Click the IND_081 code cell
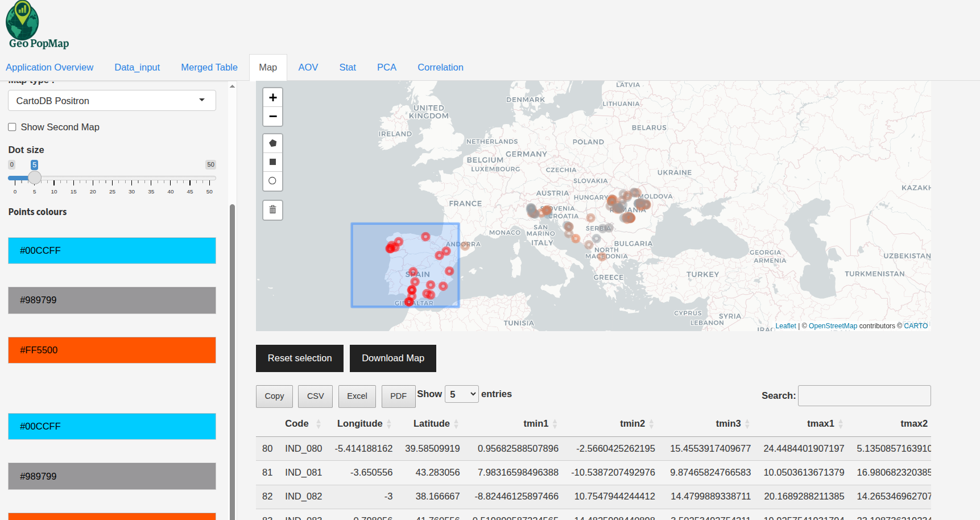The height and width of the screenshot is (520, 980). (304, 473)
